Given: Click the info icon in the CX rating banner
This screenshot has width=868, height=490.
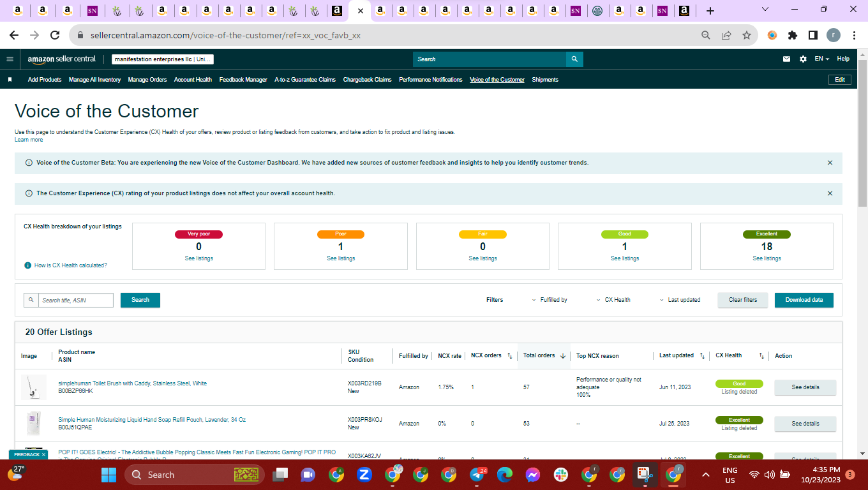Looking at the screenshot, I should (x=29, y=193).
